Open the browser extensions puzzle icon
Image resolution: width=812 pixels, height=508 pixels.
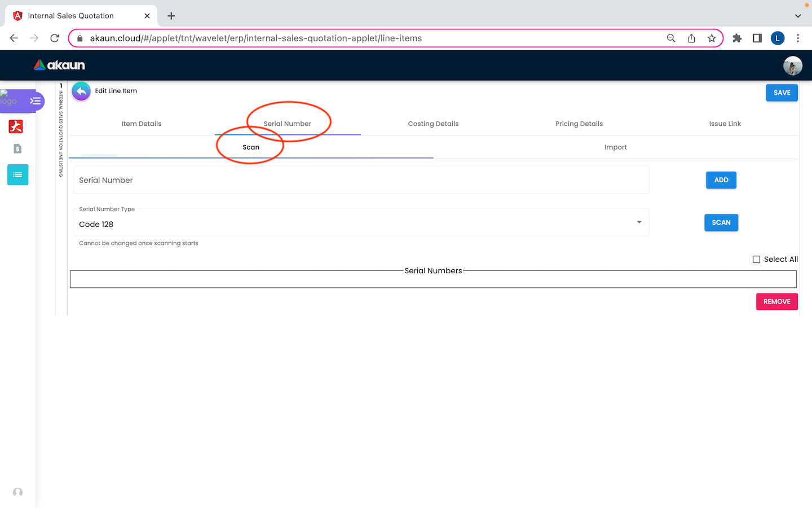pos(737,38)
